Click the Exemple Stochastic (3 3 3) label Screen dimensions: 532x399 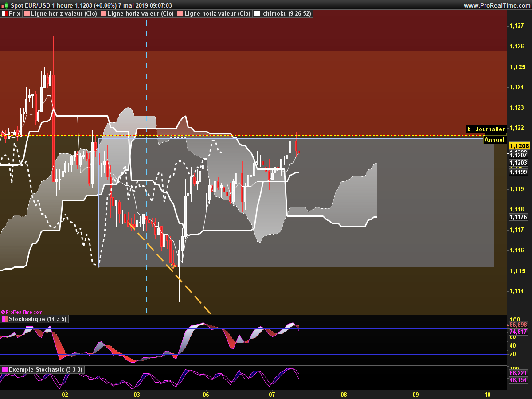[x=45, y=369]
